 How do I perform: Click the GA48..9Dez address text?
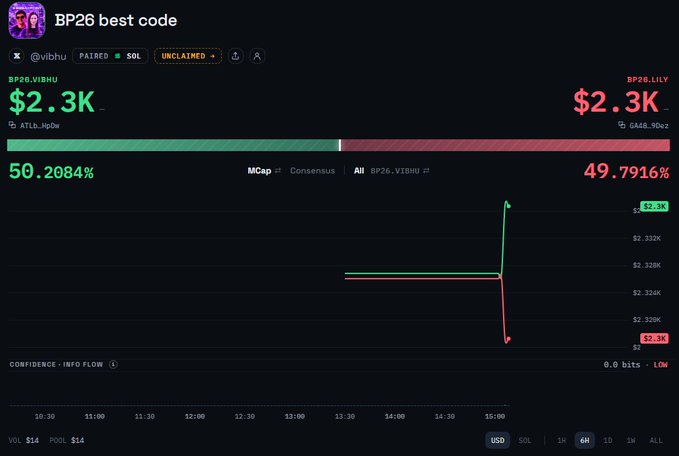click(x=649, y=126)
